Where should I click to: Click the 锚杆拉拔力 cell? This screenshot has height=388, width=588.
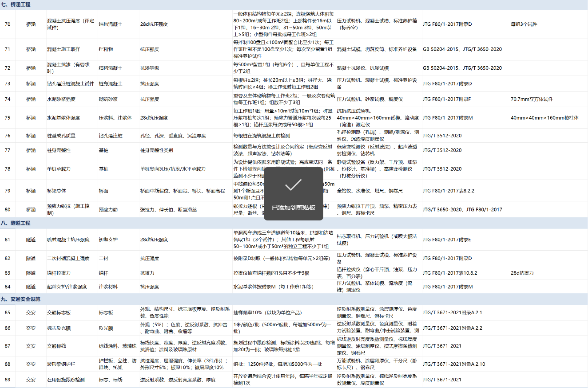coord(59,273)
